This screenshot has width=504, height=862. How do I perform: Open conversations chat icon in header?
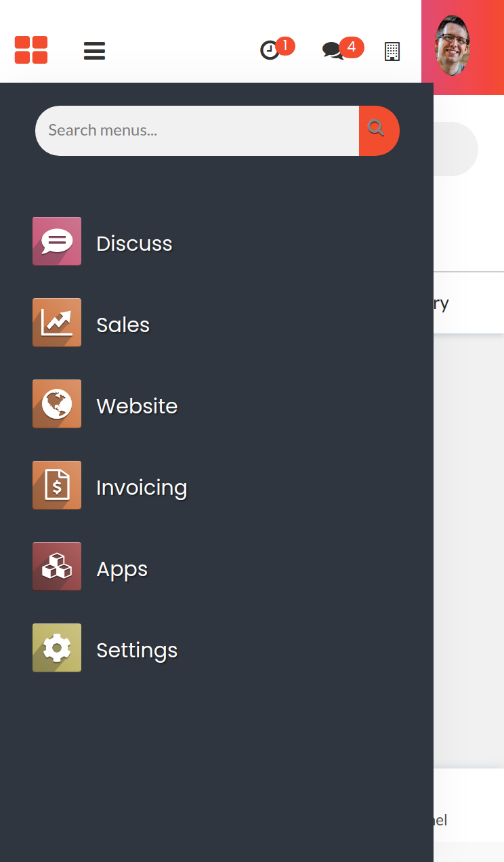pos(333,51)
